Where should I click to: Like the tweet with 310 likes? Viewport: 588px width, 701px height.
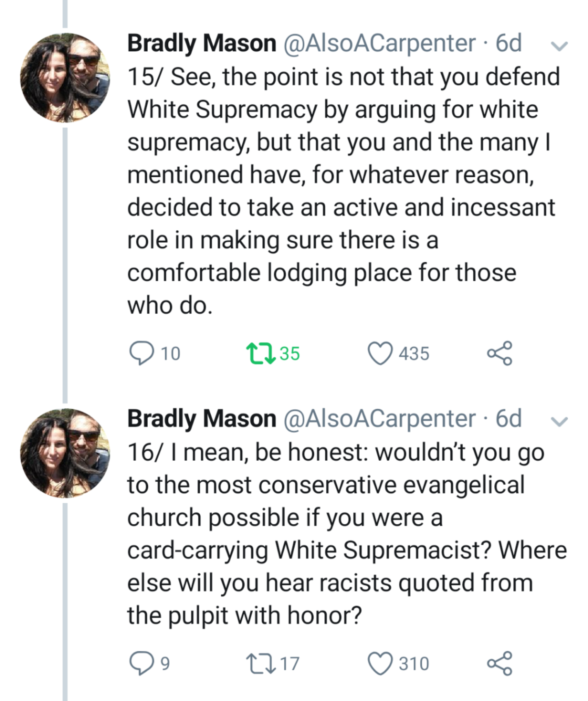tap(380, 664)
